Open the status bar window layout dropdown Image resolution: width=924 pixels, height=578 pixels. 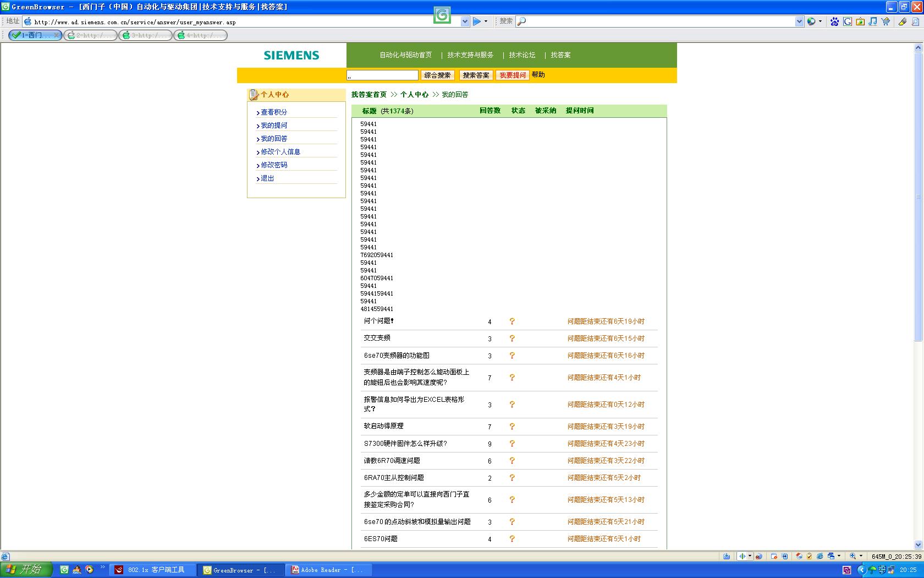coord(839,556)
